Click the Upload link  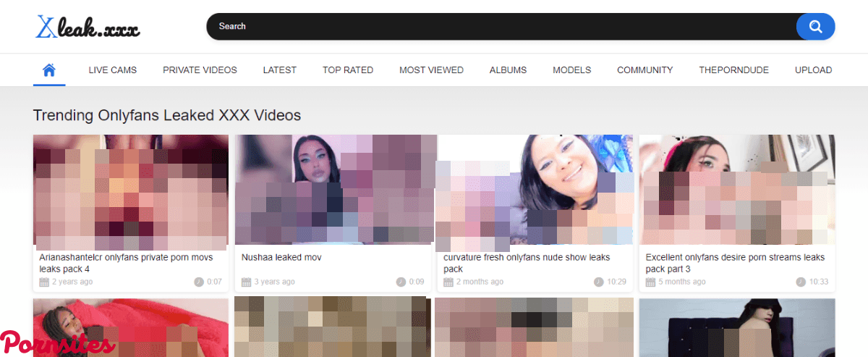coord(813,70)
